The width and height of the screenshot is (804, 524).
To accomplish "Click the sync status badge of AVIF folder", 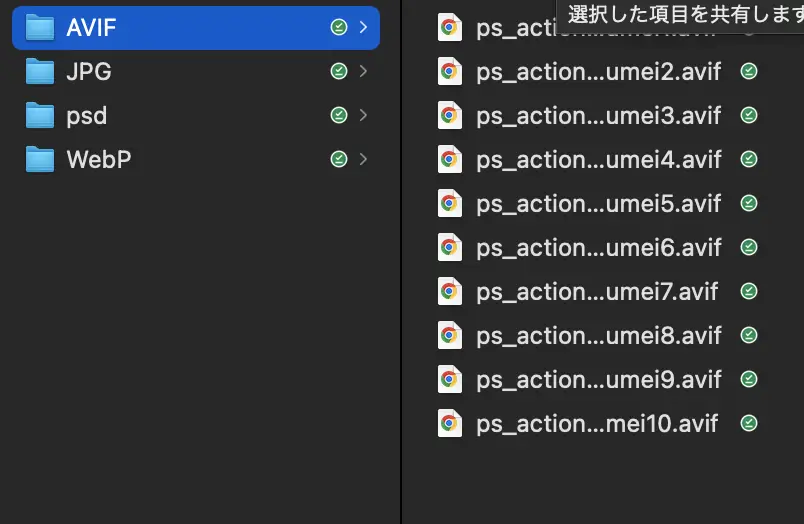I will [338, 28].
